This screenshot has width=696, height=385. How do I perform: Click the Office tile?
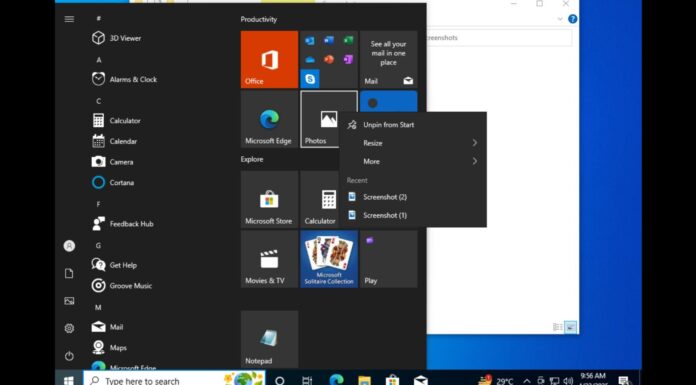click(269, 60)
